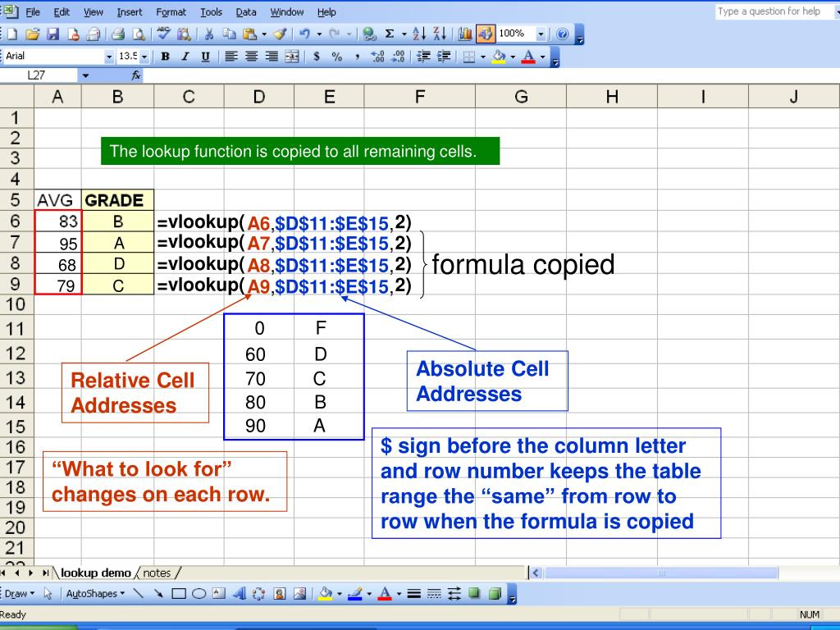The image size is (840, 630).
Task: Apply Comma style icon
Action: pos(357,57)
